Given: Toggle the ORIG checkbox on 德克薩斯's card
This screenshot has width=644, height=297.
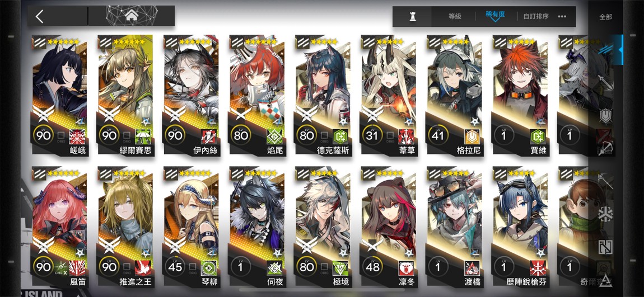Looking at the screenshot, I should [x=324, y=136].
